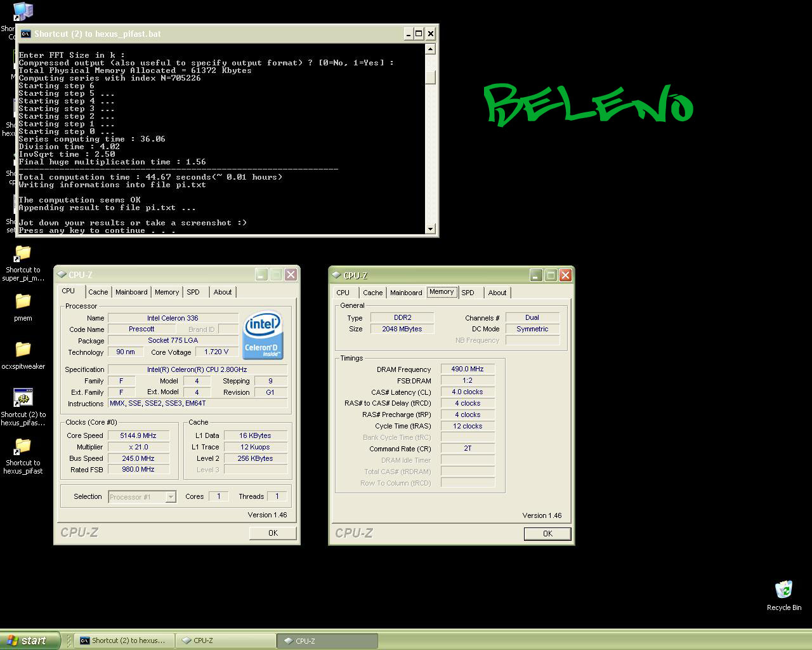Viewport: 812px width, 650px height.
Task: Click the memory Size 2048 MBytes field
Action: pos(402,329)
